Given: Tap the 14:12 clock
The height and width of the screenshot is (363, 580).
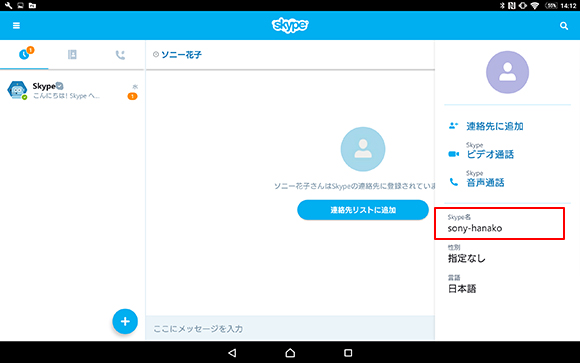Looking at the screenshot, I should (569, 6).
